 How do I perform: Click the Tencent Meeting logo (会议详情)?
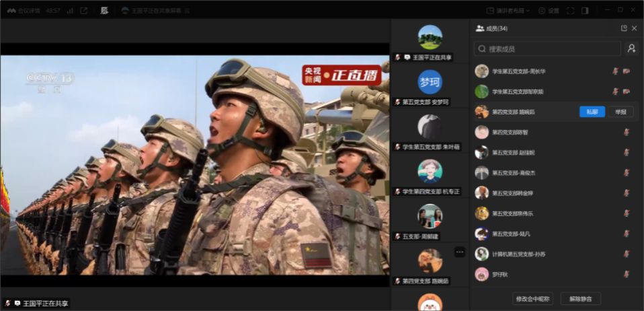pos(24,11)
